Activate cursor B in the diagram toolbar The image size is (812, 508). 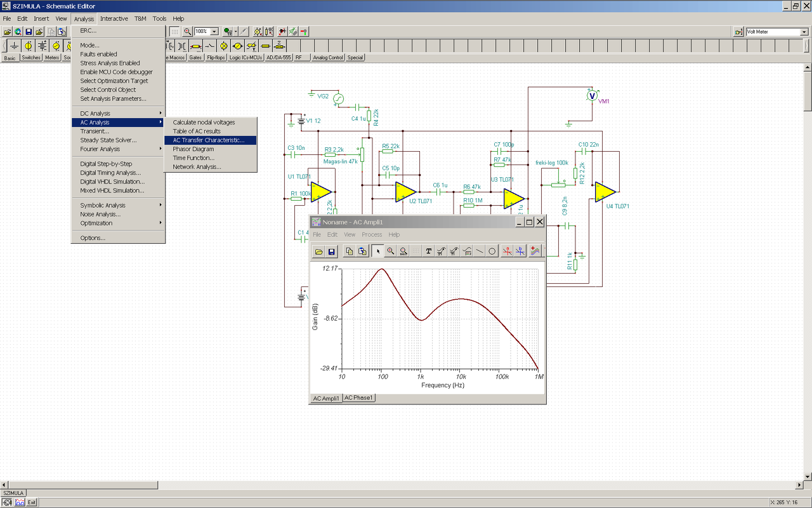[520, 251]
